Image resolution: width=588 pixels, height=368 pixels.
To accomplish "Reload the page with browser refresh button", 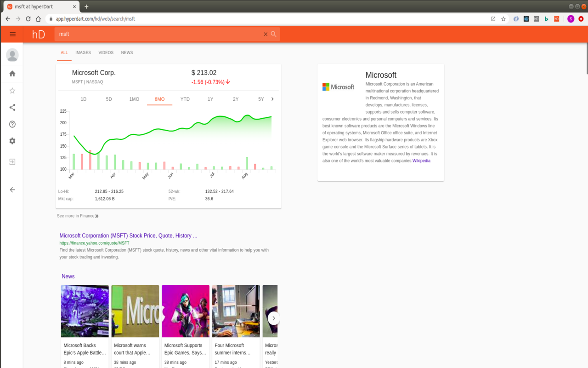I will (x=28, y=19).
